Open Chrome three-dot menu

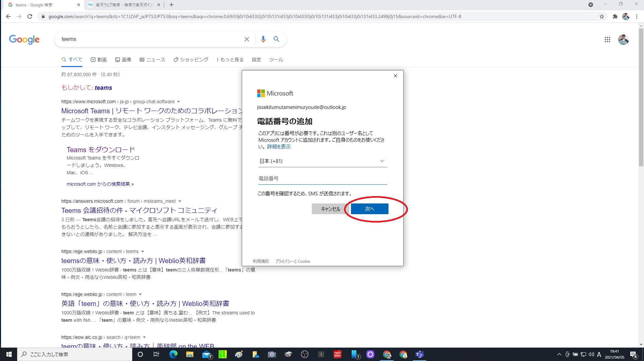pyautogui.click(x=637, y=16)
